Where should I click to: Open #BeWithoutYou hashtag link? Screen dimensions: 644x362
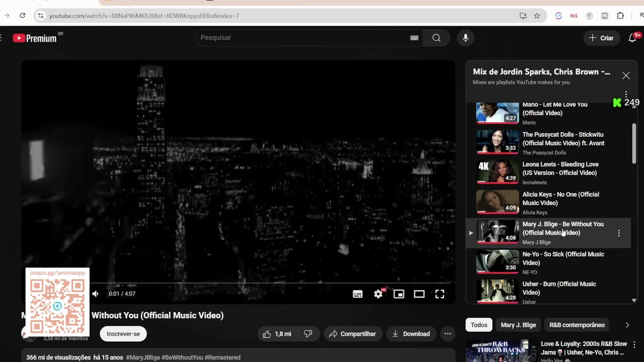pos(182,357)
